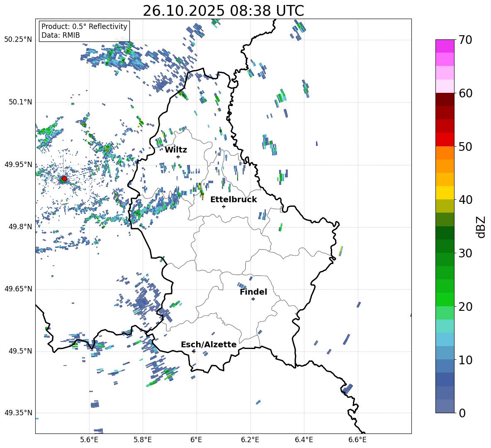Select the Ettelbruck station cross marker
Screen dimensions: 491x448
[224, 206]
